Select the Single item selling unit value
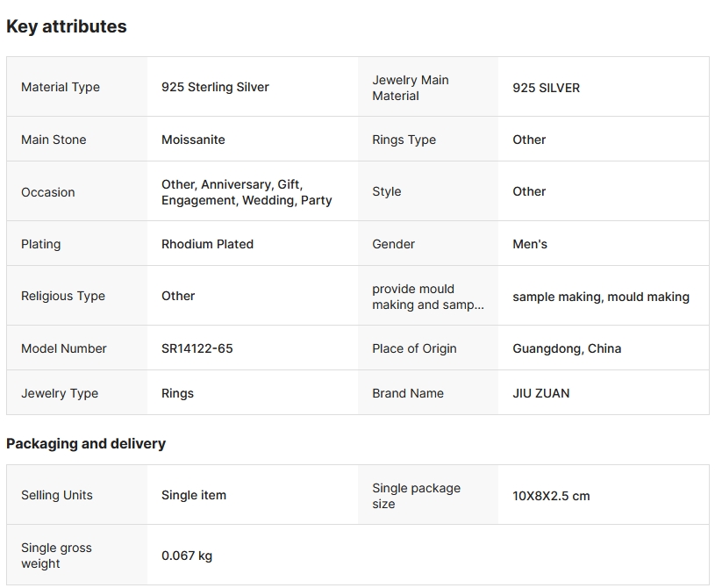The width and height of the screenshot is (715, 588). (194, 495)
